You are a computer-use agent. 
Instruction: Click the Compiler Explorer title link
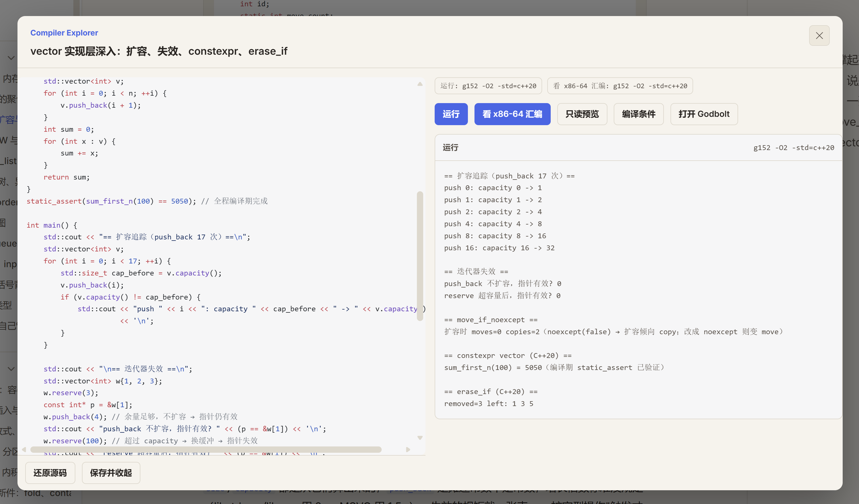tap(64, 33)
